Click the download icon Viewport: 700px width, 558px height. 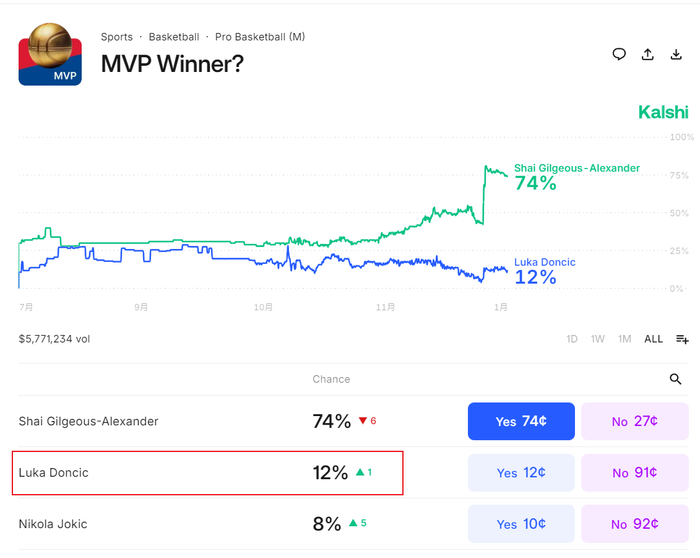click(677, 54)
